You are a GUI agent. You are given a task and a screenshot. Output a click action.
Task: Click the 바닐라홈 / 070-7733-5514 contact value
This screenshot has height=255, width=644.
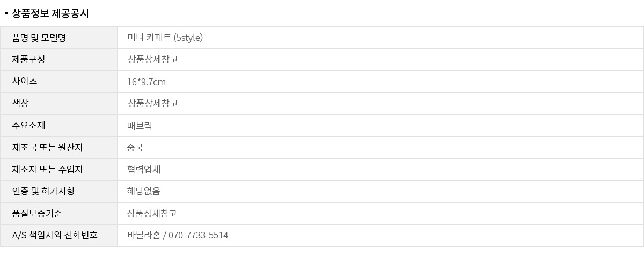coord(178,236)
